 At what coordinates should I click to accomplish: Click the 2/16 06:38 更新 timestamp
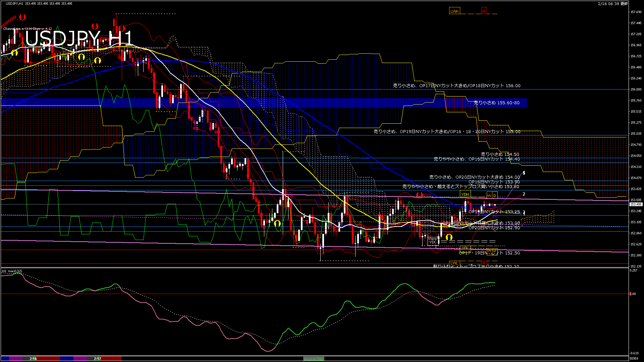pos(613,3)
